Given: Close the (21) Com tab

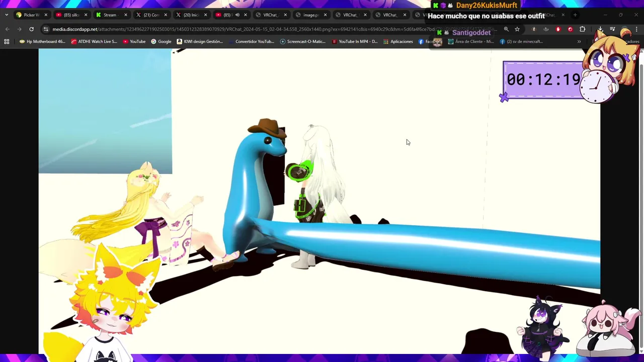Looking at the screenshot, I should pyautogui.click(x=166, y=15).
